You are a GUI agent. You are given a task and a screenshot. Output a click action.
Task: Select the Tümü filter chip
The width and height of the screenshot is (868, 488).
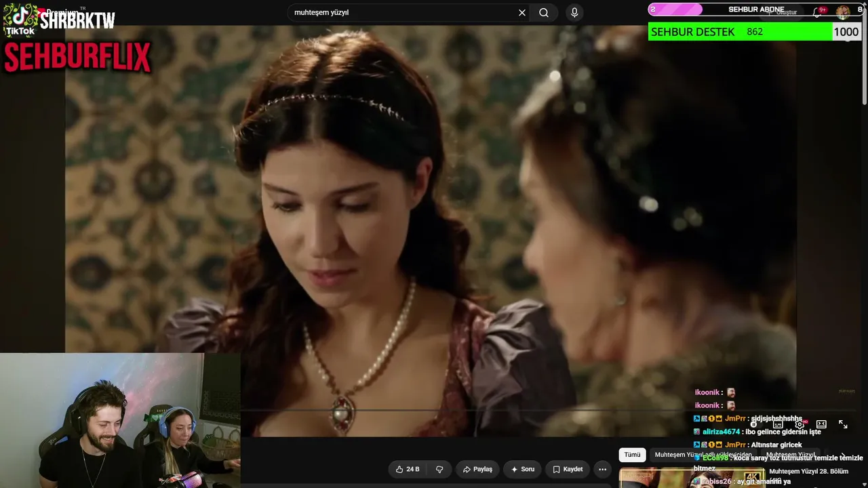pos(632,455)
